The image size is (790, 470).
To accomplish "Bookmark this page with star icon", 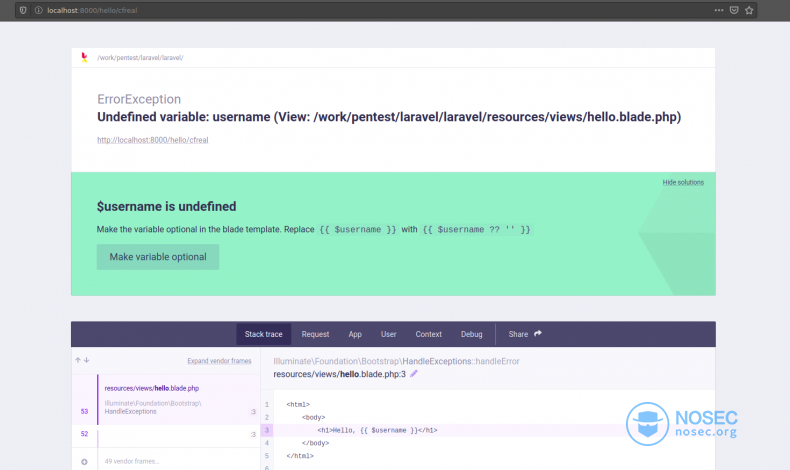I will 749,10.
